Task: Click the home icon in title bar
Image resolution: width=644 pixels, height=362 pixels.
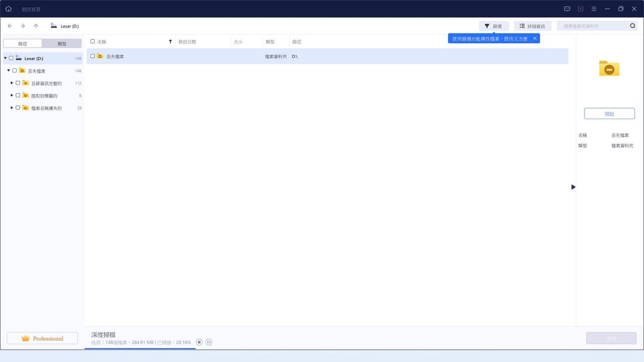Action: click(x=8, y=9)
